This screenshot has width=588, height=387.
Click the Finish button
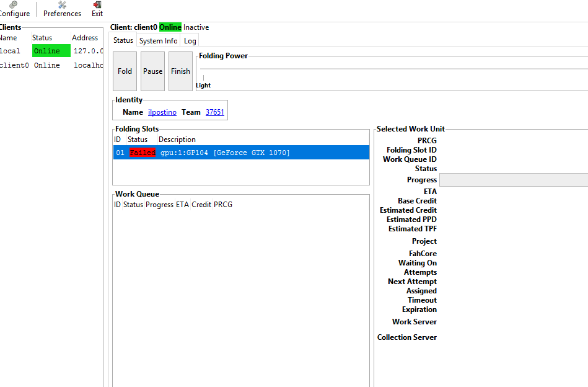click(180, 71)
